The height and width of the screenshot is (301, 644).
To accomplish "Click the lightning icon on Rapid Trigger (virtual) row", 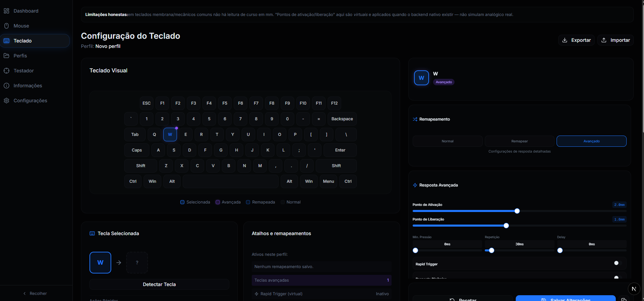I will click(x=257, y=294).
